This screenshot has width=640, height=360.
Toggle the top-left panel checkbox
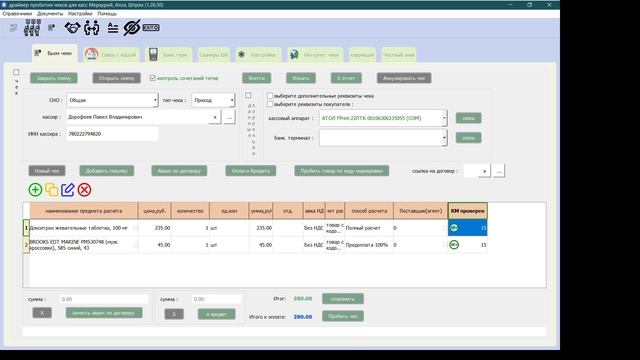click(x=16, y=72)
